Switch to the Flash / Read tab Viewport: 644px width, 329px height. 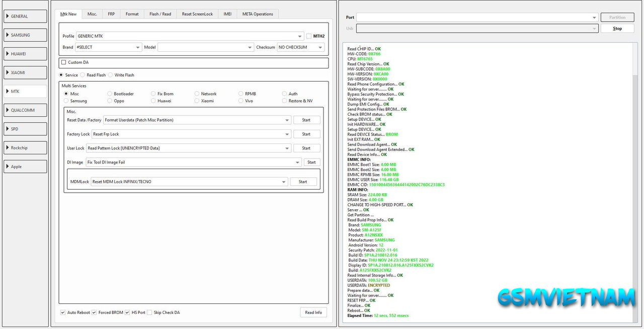point(160,14)
